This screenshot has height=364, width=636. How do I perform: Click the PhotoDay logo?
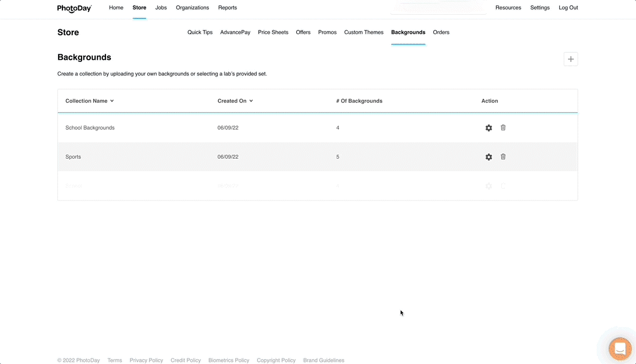pyautogui.click(x=74, y=8)
